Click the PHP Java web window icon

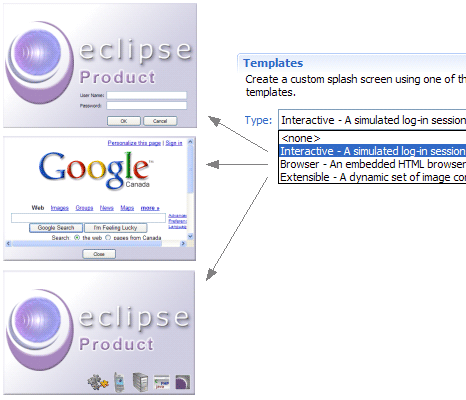click(x=162, y=382)
